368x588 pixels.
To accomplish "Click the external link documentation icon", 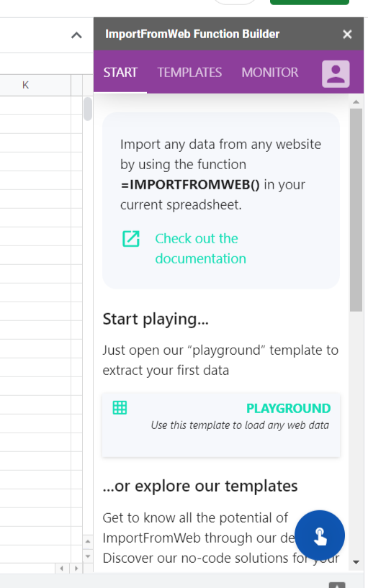I will tap(131, 239).
